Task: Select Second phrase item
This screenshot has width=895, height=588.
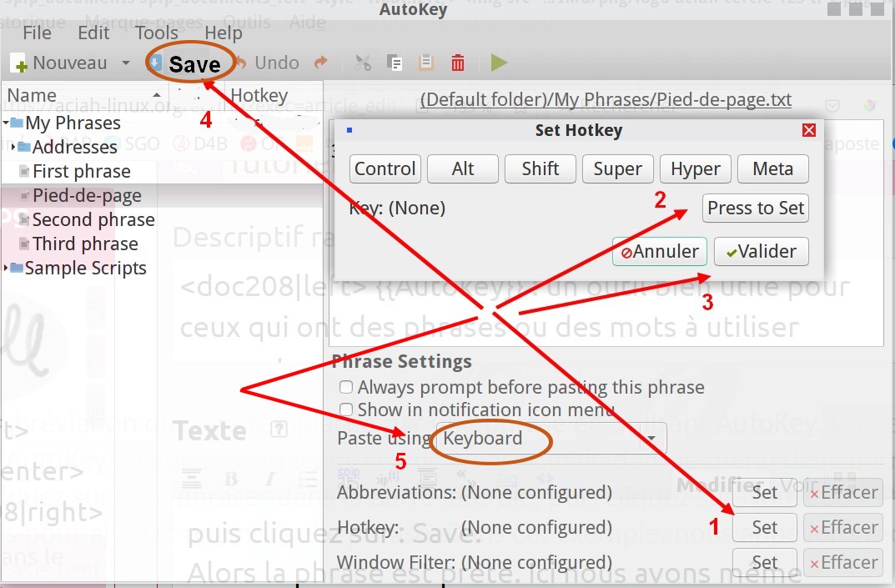Action: [x=93, y=220]
